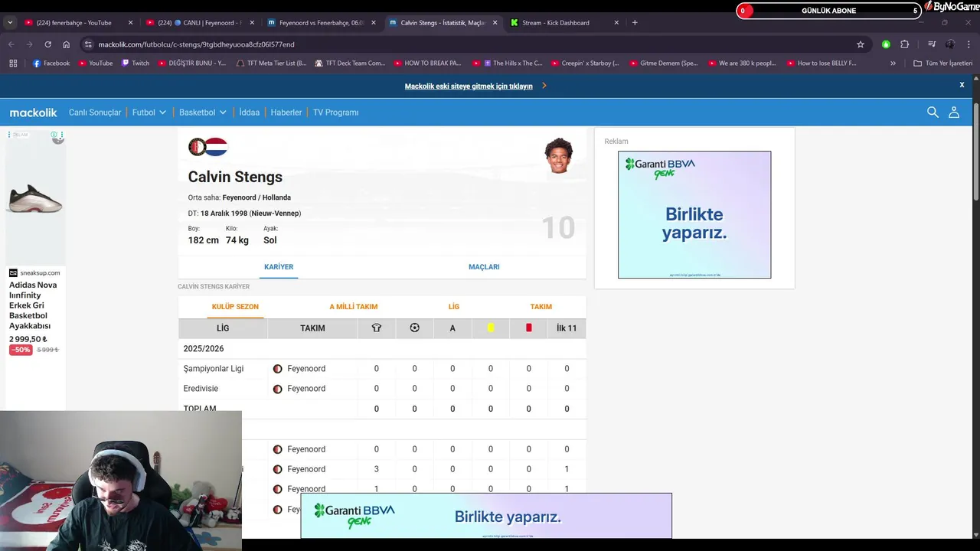Viewport: 980px width, 551px height.
Task: Bookmark this page with the star icon
Action: click(861, 44)
